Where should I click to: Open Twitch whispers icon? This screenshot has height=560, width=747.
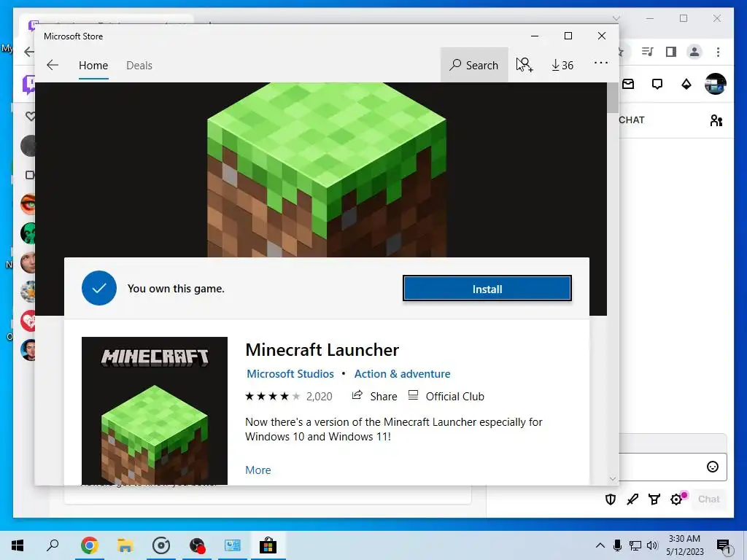(x=657, y=85)
